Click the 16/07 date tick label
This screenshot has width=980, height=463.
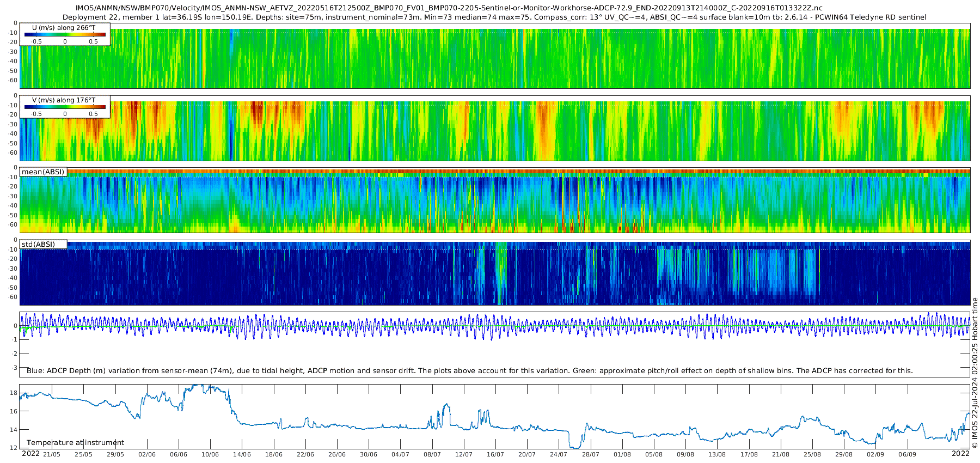click(x=495, y=454)
